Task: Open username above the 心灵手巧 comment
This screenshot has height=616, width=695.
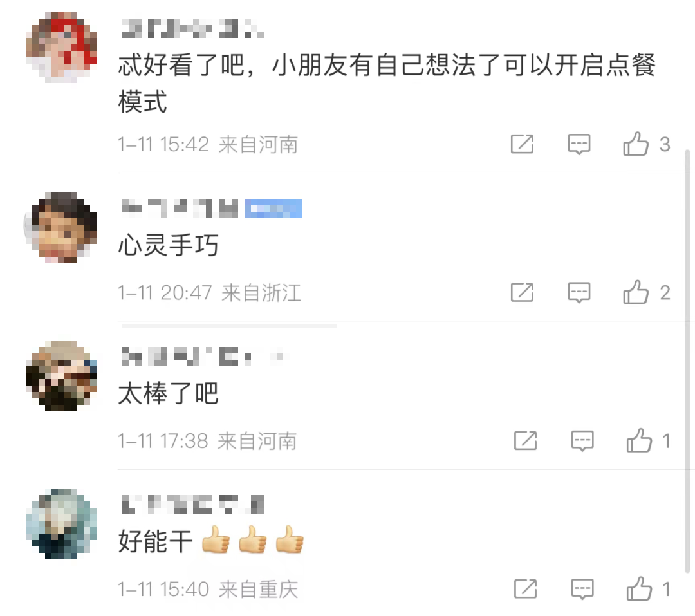Action: [x=180, y=209]
